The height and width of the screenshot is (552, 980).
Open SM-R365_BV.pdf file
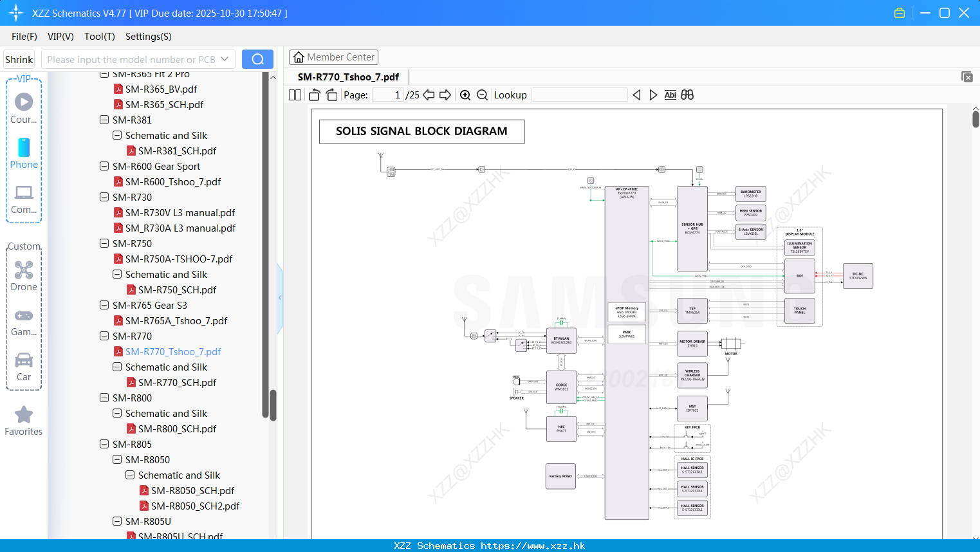point(161,89)
